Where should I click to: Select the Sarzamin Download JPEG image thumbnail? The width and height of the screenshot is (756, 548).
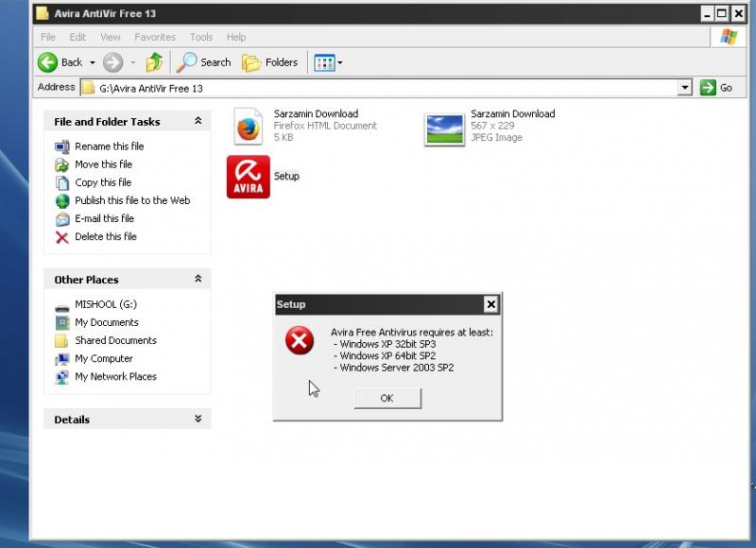click(x=444, y=129)
